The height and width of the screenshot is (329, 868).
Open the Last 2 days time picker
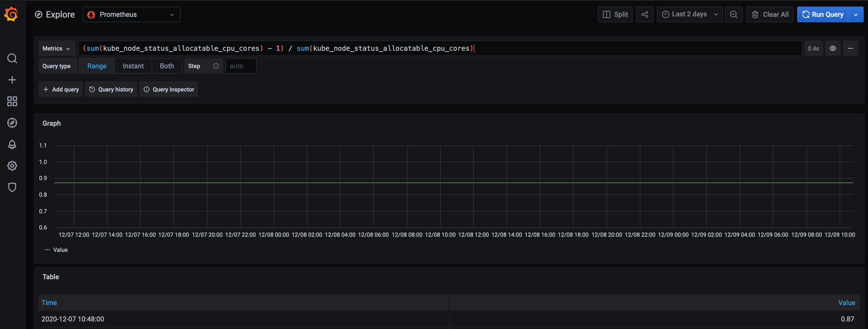click(689, 14)
